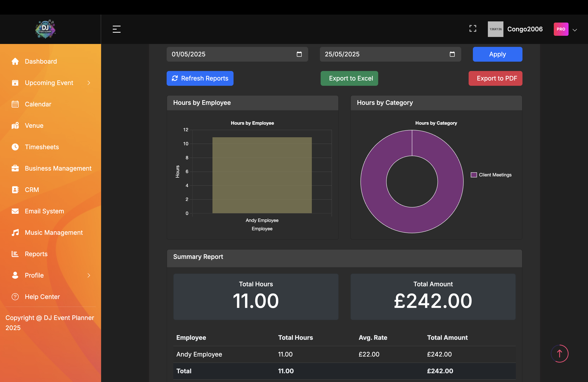The image size is (588, 382).
Task: Click the Total Hours 11.00 card
Action: (256, 296)
